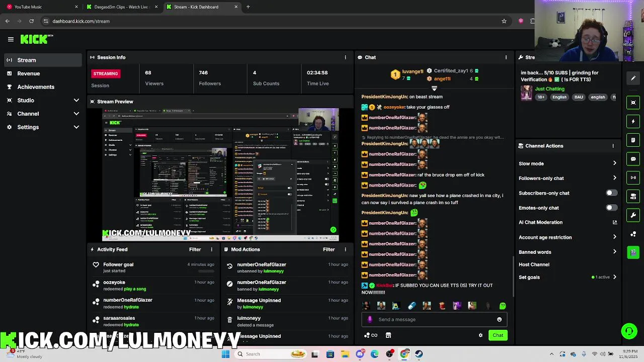Click oozeyoke redeemed play a song entry
The height and width of the screenshot is (362, 644).
tap(154, 286)
